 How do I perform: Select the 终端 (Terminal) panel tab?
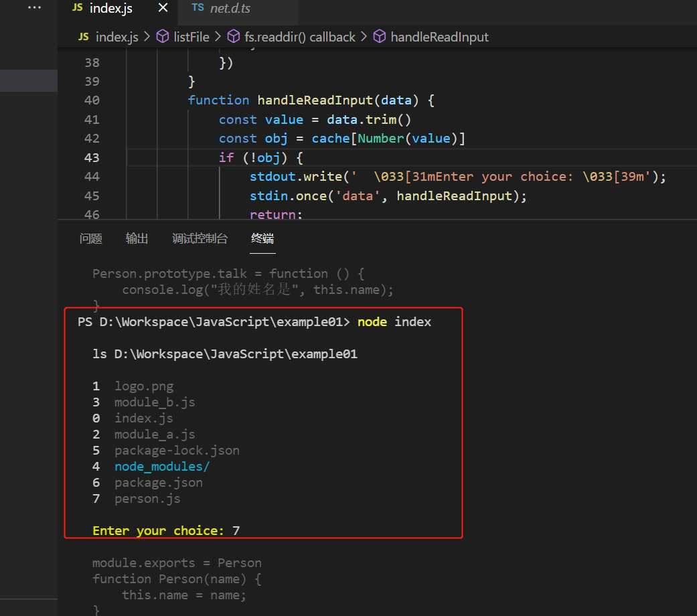262,238
